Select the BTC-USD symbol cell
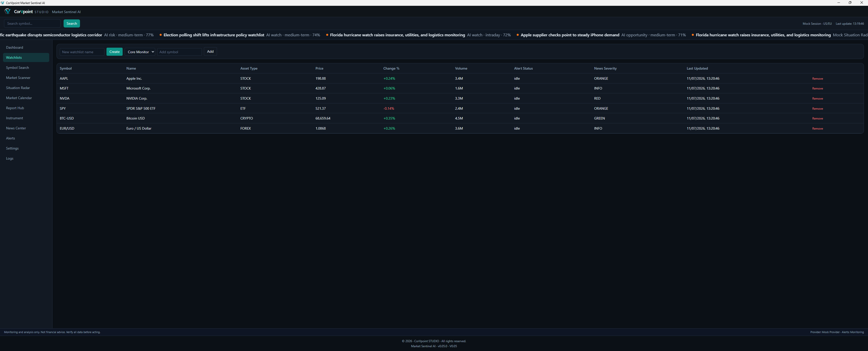This screenshot has width=868, height=351. pyautogui.click(x=67, y=118)
